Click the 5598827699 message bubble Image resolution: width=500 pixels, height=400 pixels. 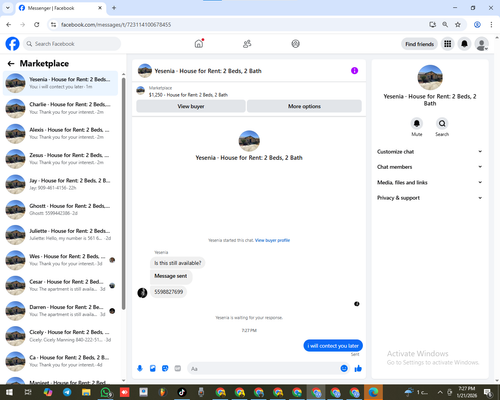168,292
